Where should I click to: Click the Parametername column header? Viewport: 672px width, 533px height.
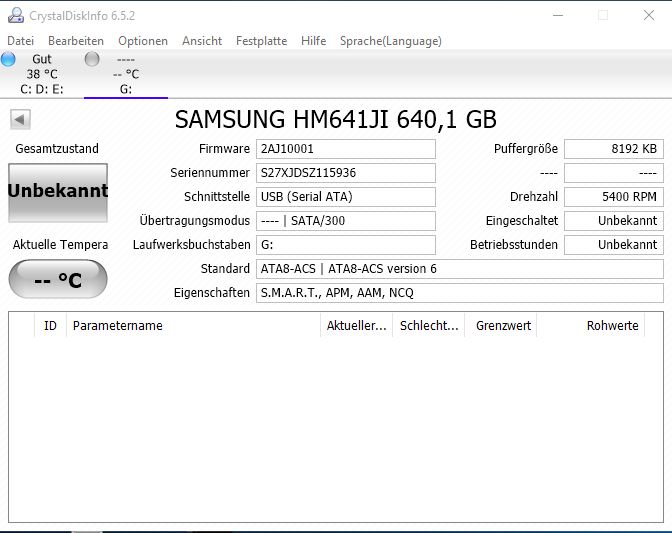tap(193, 326)
